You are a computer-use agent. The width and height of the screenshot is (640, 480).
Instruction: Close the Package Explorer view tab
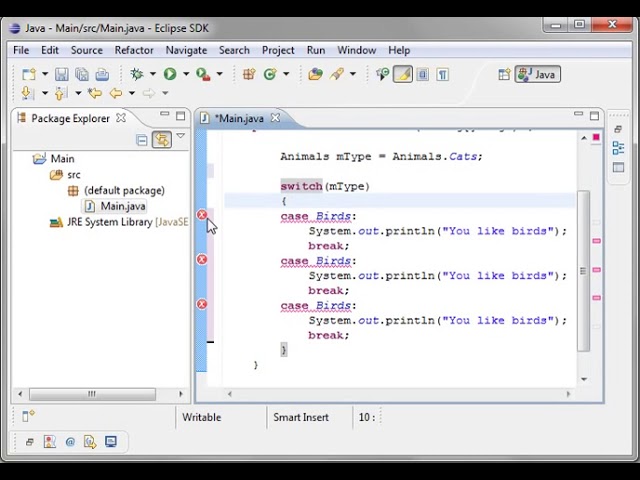tap(121, 118)
